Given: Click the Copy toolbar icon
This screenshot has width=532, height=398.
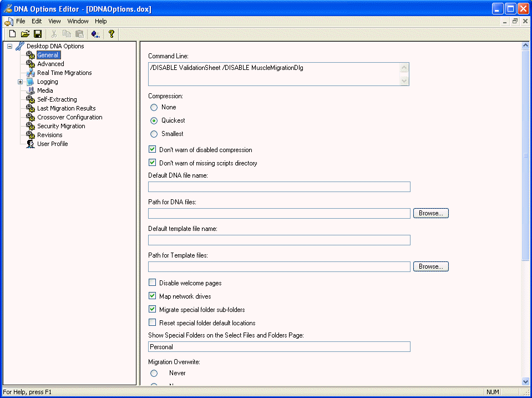Looking at the screenshot, I should pos(67,34).
